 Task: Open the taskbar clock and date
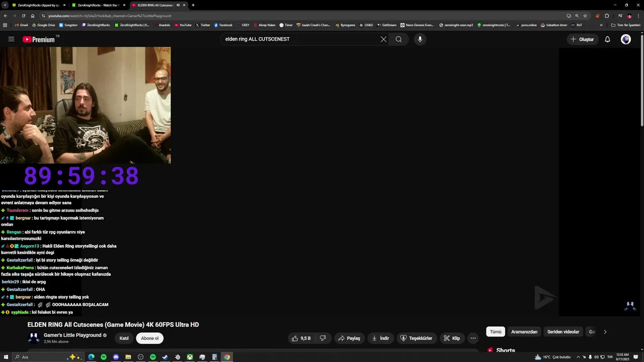(622, 357)
